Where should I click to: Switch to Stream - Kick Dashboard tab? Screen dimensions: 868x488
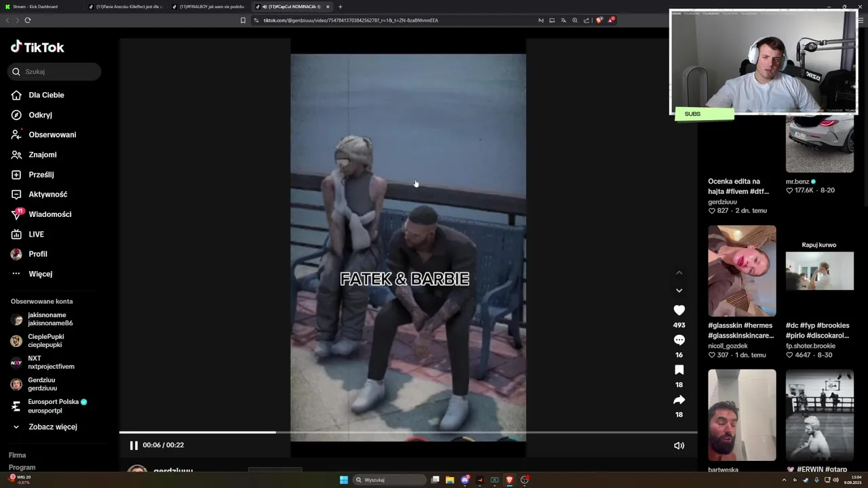(41, 7)
